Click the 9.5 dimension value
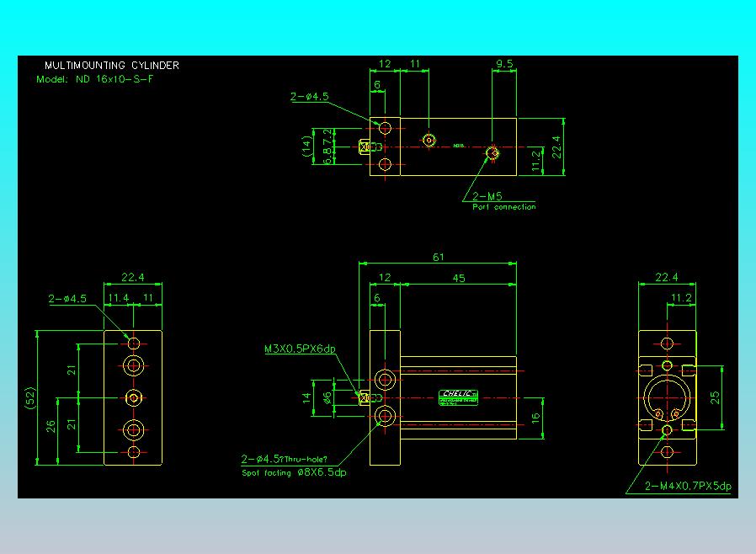 (x=504, y=64)
